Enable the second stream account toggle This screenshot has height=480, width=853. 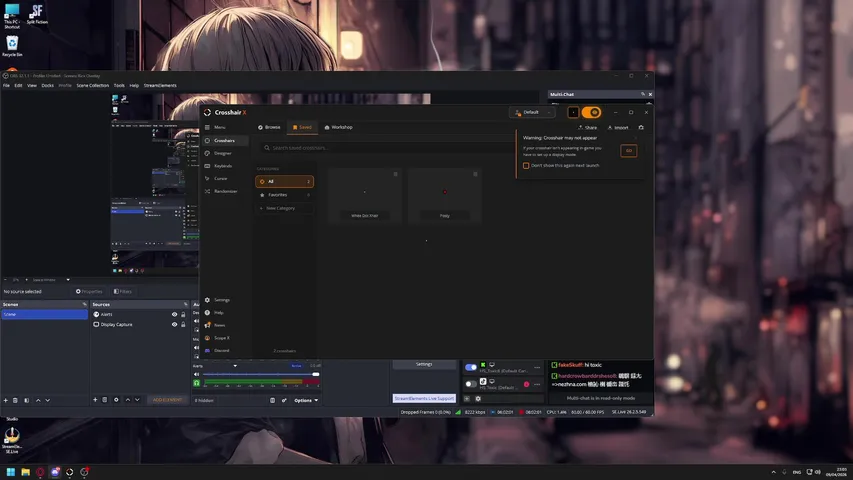point(471,384)
